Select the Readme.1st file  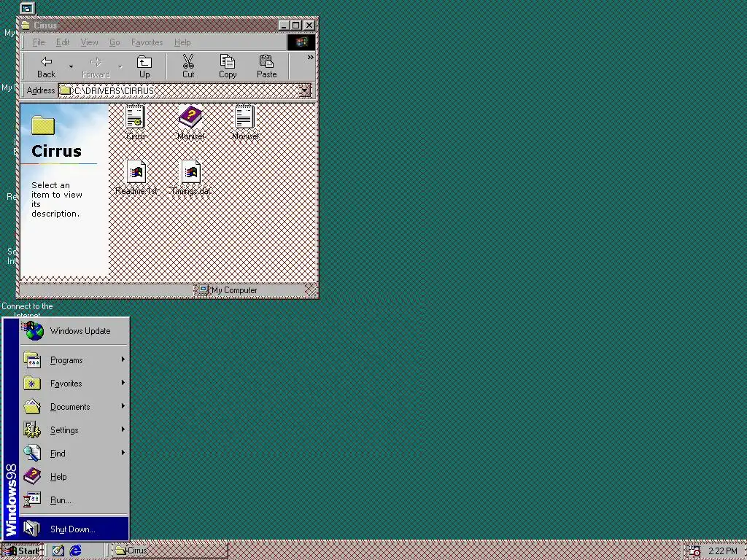click(136, 178)
